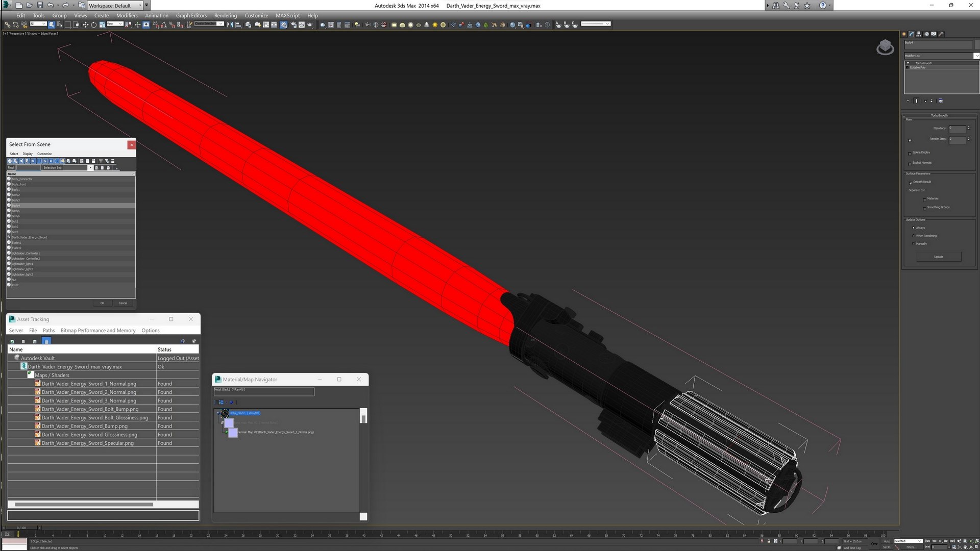Viewport: 980px width, 551px height.
Task: Open the Display command panel tab
Action: click(x=934, y=34)
